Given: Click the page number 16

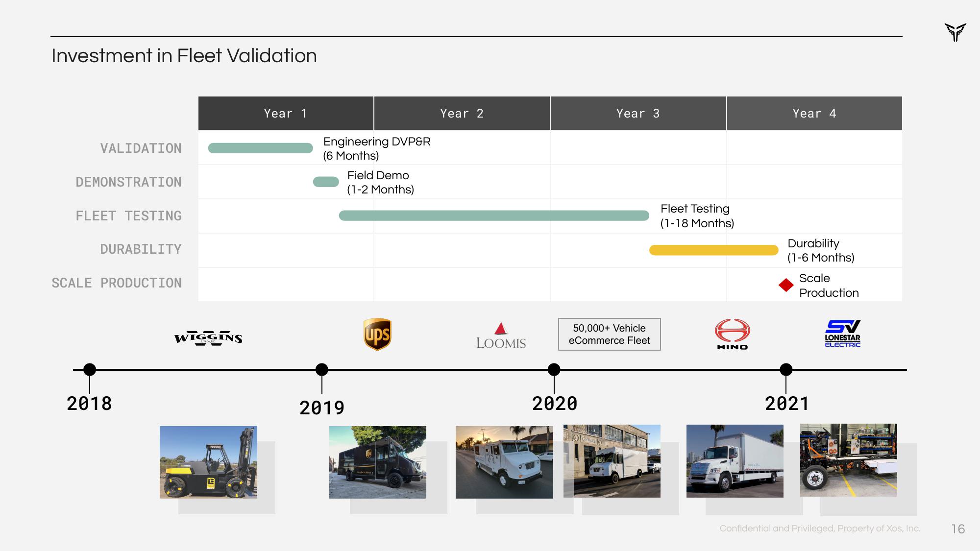Looking at the screenshot, I should click(958, 529).
